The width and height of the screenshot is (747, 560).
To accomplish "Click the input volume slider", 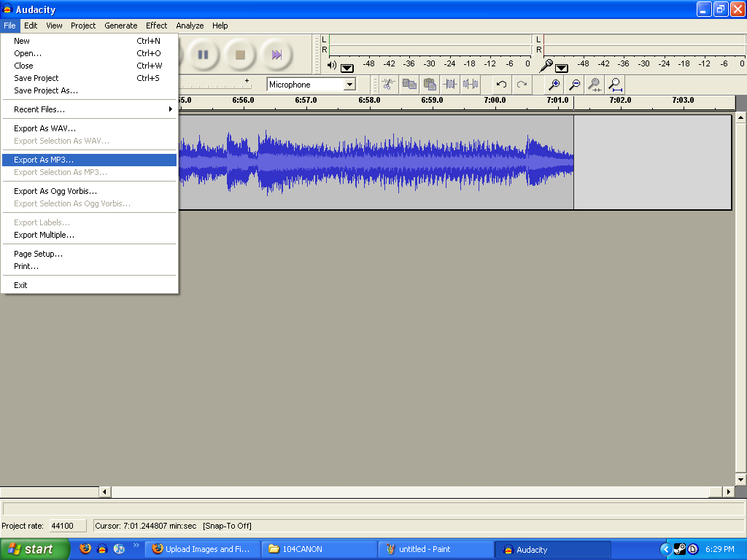I will coord(215,85).
